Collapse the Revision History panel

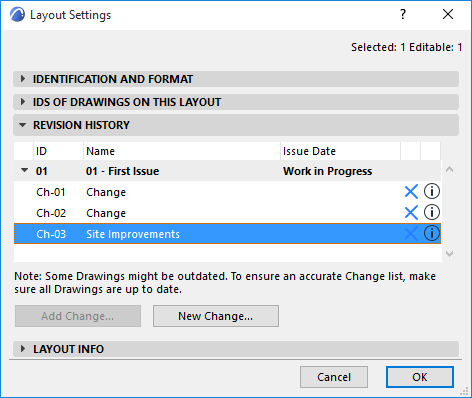[236, 125]
